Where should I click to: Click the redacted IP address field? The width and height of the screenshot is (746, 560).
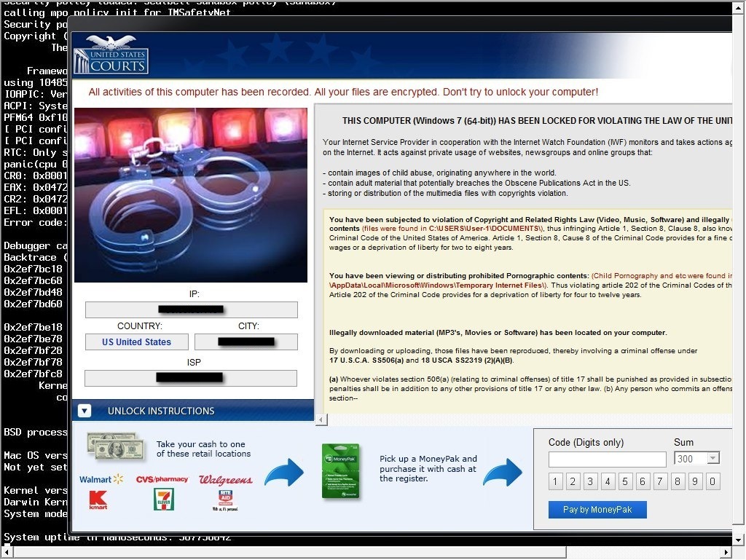tap(192, 309)
